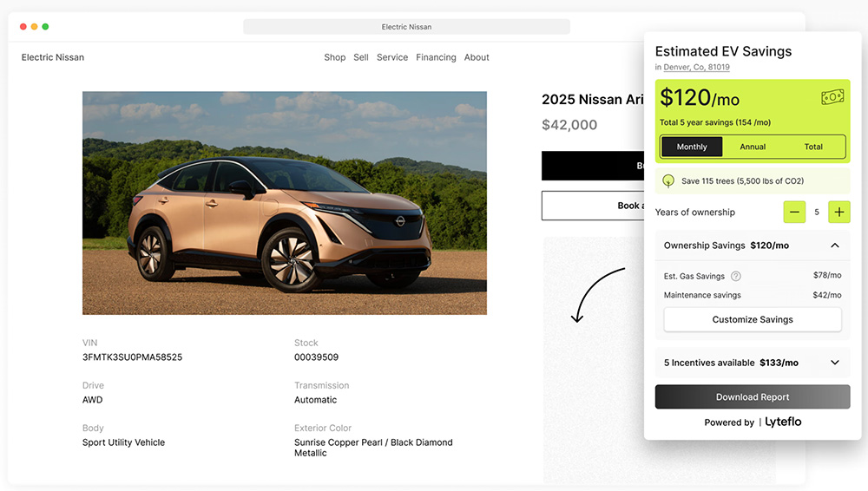Switch savings view to Total
868x491 pixels.
point(813,147)
